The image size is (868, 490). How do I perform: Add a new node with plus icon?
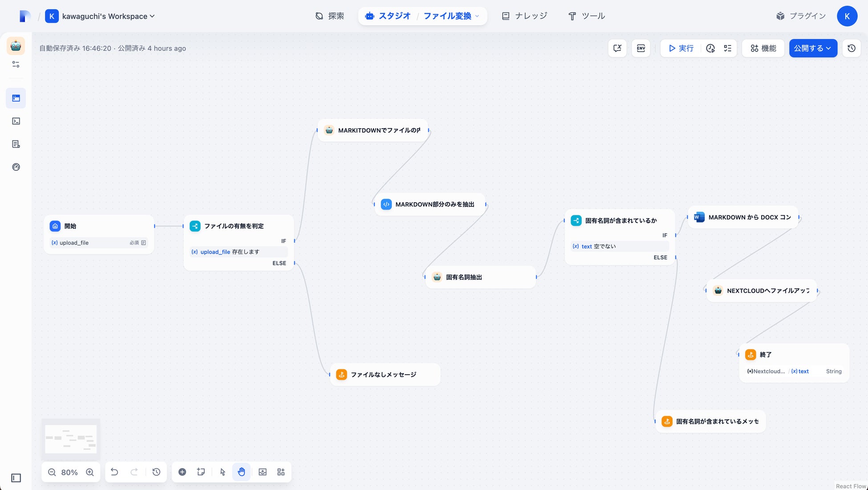182,472
